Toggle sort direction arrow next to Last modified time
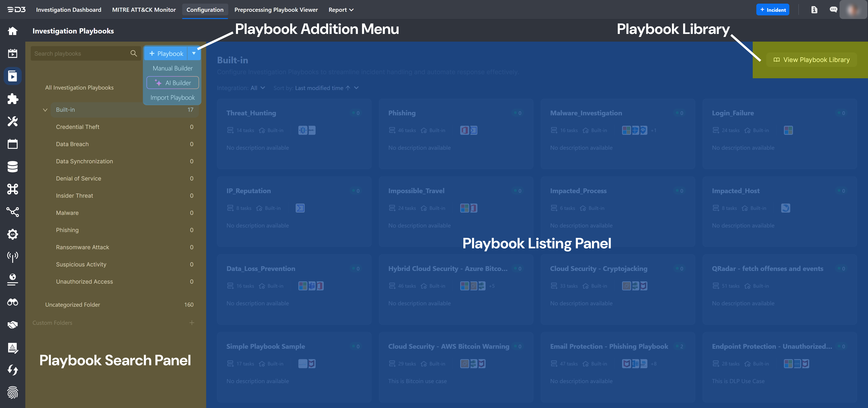The width and height of the screenshot is (868, 408). 348,88
